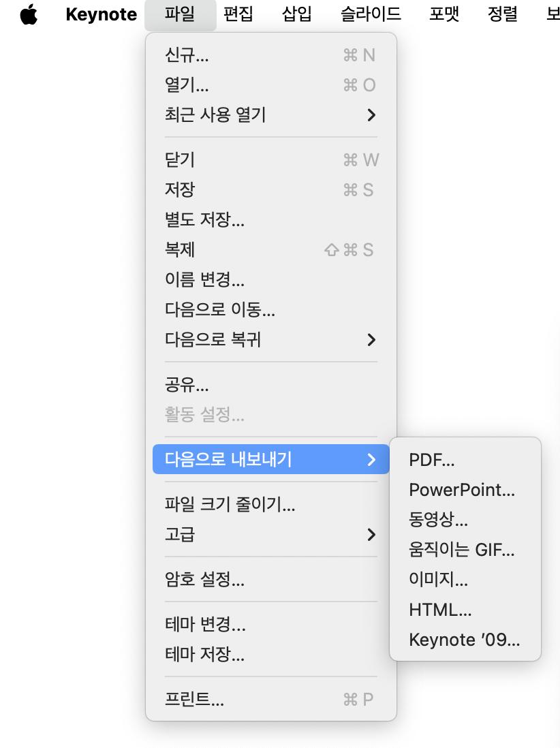Choose 공유... menu item
The height and width of the screenshot is (748, 560).
tap(271, 384)
